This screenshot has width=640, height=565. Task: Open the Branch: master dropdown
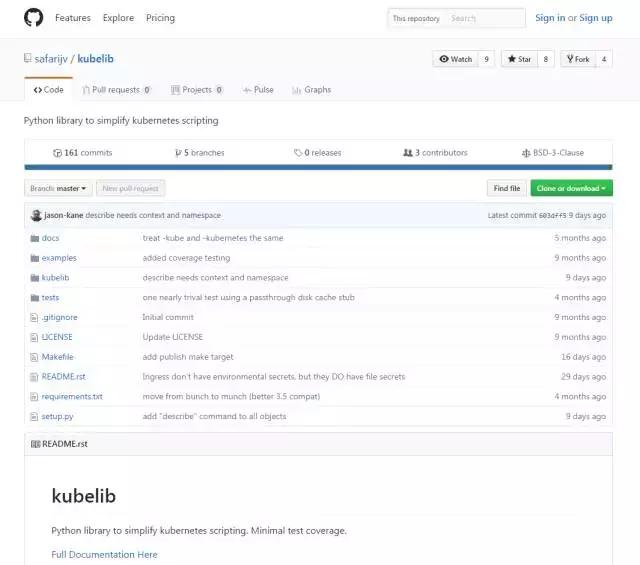[58, 188]
